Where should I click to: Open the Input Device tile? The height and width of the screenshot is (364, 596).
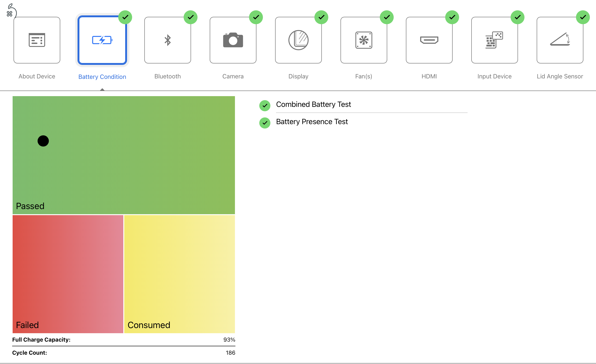494,40
